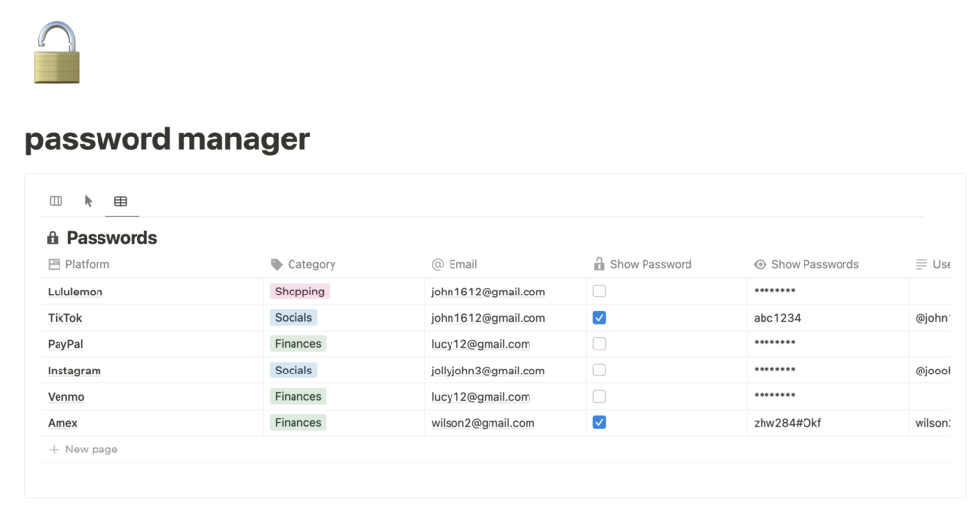The width and height of the screenshot is (980, 510).
Task: Click the tag icon in Category header
Action: pyautogui.click(x=276, y=264)
